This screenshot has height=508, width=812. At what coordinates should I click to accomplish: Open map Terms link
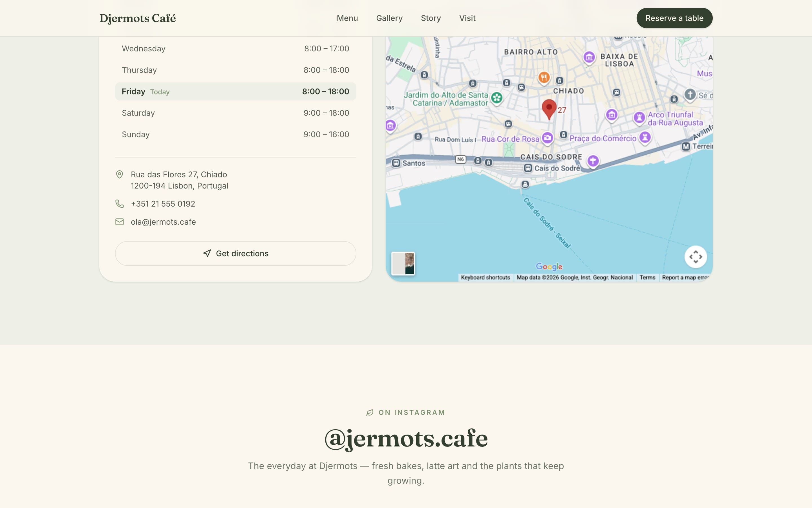click(647, 277)
